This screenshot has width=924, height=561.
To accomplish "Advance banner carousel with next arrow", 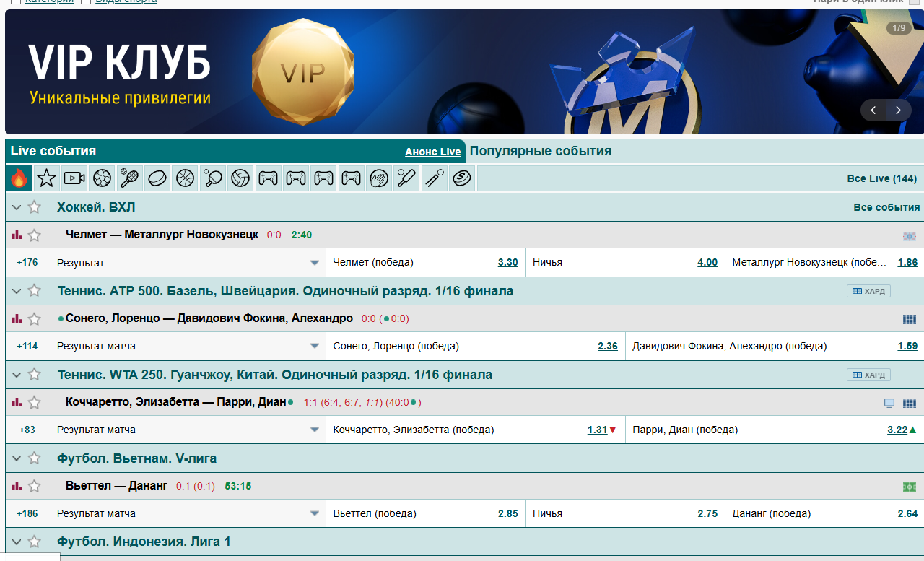I will pos(898,110).
